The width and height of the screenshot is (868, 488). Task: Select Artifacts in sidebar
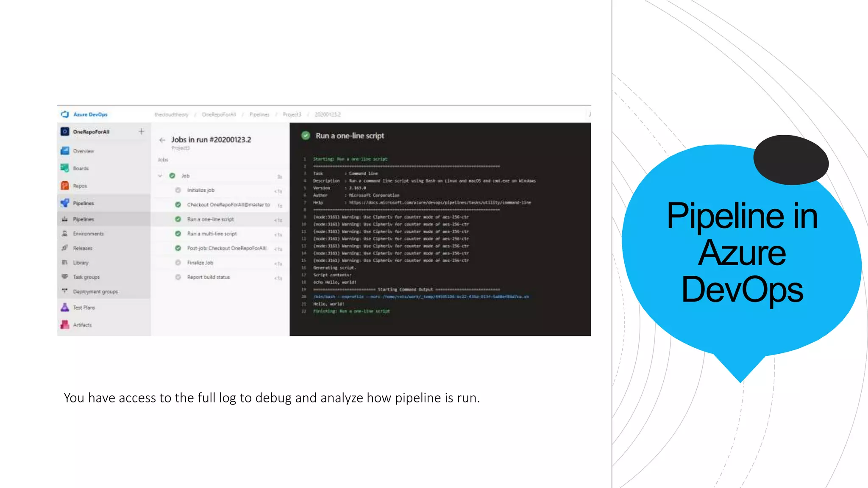tap(82, 325)
